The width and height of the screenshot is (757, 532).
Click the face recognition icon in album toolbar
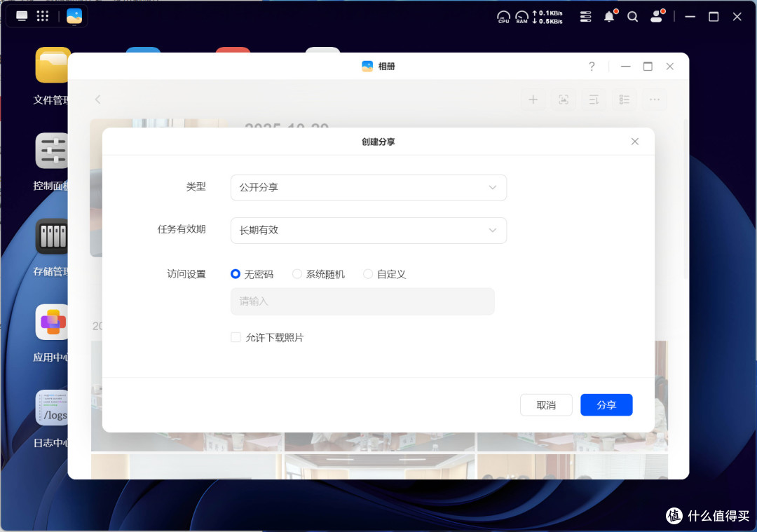pyautogui.click(x=564, y=100)
